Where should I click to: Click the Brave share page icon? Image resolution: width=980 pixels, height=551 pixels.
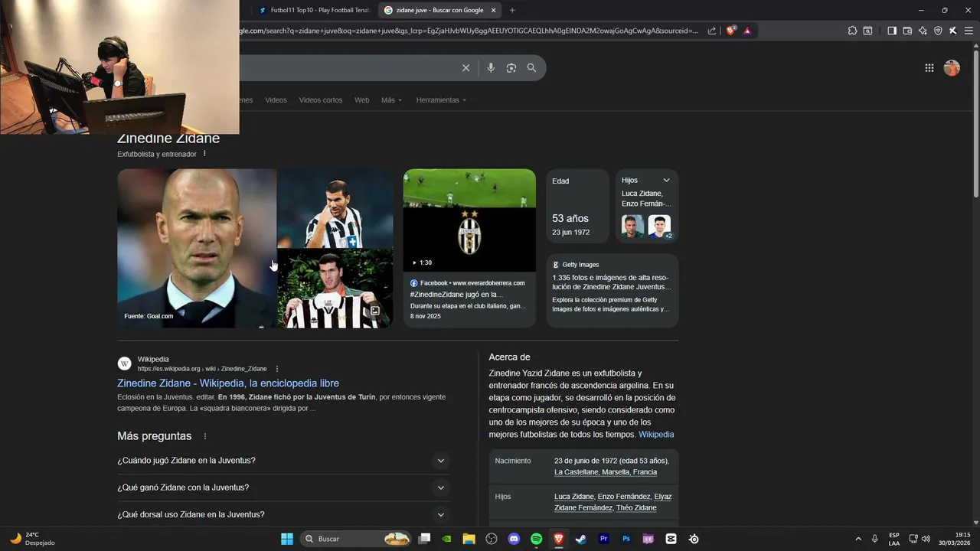[712, 31]
